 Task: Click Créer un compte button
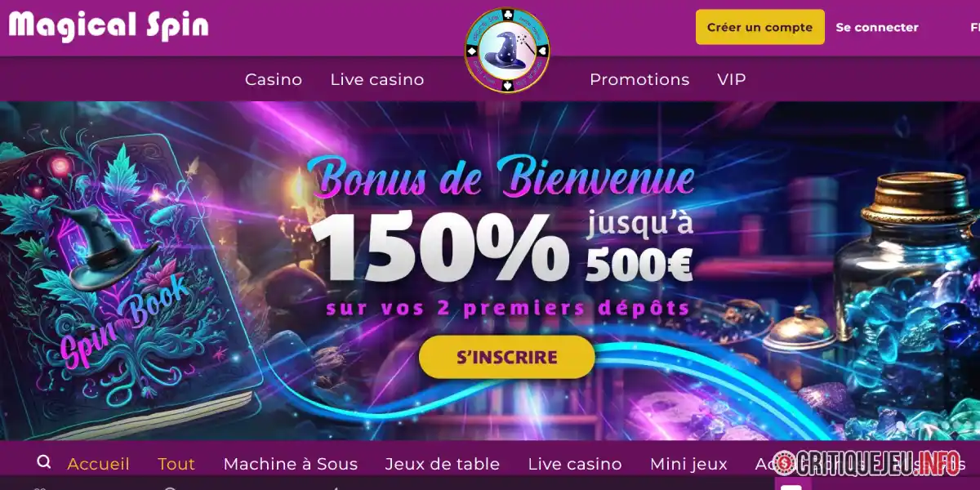coord(760,27)
